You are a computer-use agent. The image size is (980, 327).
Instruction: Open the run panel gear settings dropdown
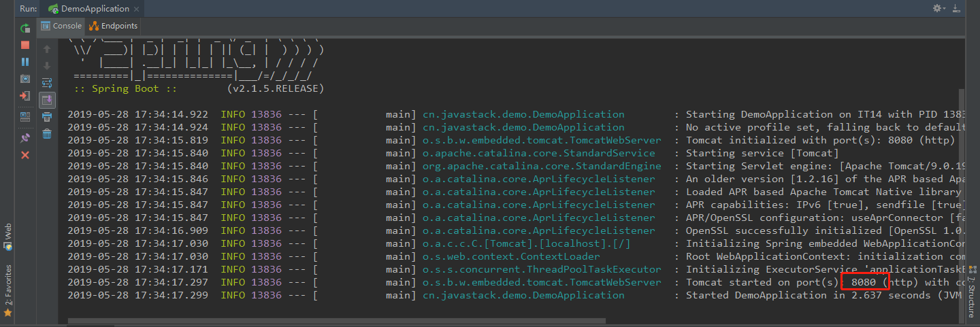939,8
